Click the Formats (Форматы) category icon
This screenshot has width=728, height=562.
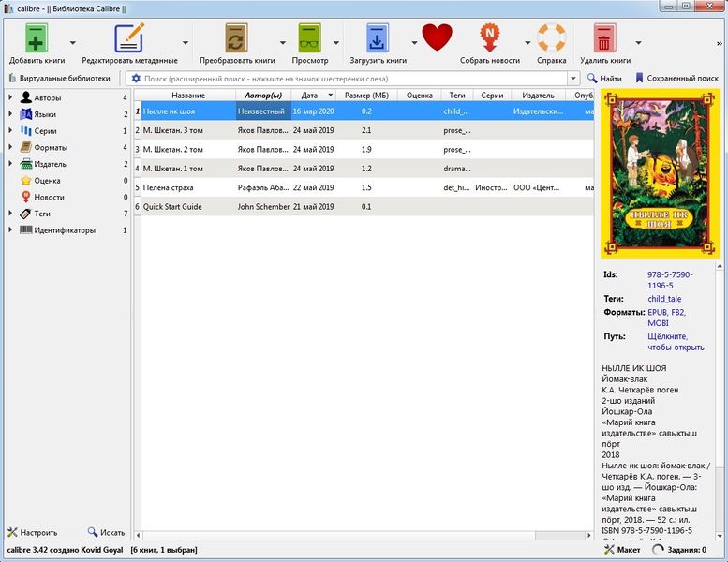(26, 147)
